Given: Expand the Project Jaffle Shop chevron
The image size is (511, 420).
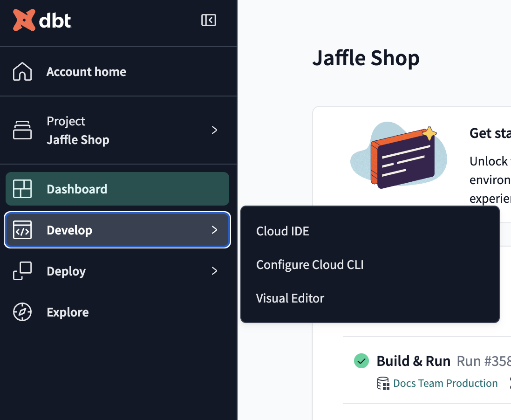Looking at the screenshot, I should pos(214,130).
